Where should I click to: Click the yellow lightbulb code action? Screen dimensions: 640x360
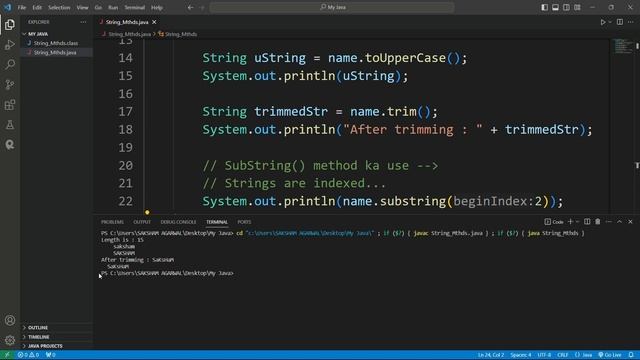point(147,212)
